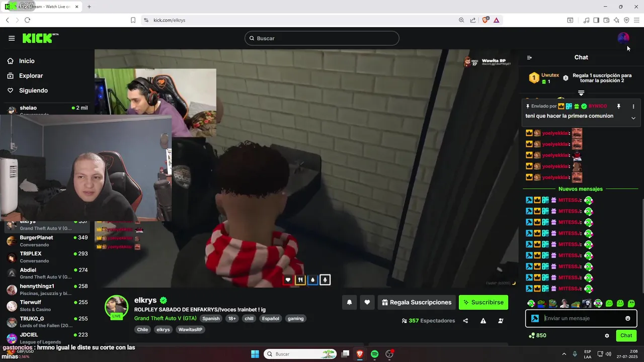
Task: Click browser share page icon
Action: (x=473, y=20)
